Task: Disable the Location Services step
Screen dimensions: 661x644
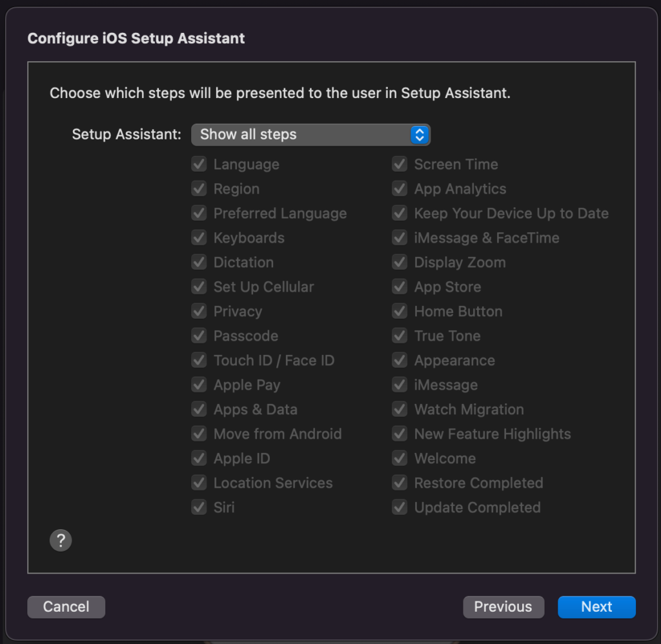Action: coord(199,483)
